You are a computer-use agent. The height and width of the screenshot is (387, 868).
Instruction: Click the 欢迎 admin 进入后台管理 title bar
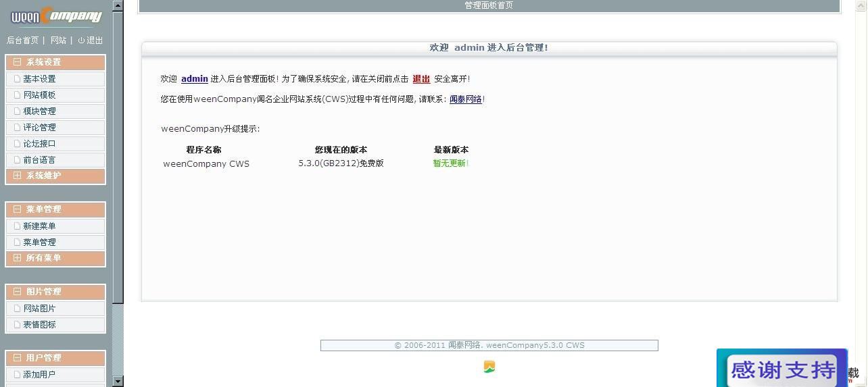(489, 48)
